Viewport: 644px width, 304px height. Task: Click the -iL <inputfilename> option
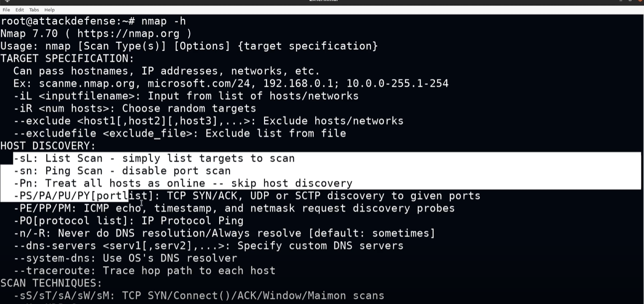click(x=186, y=96)
